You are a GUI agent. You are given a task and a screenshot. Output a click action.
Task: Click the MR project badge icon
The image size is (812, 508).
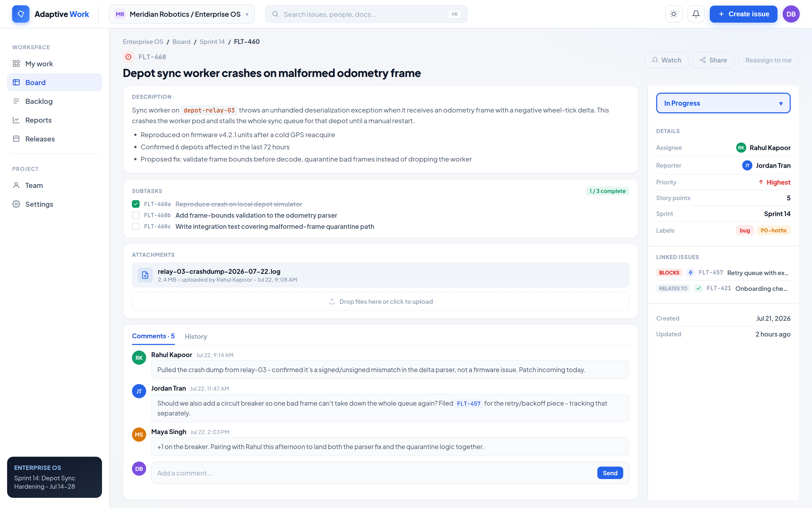click(x=120, y=14)
